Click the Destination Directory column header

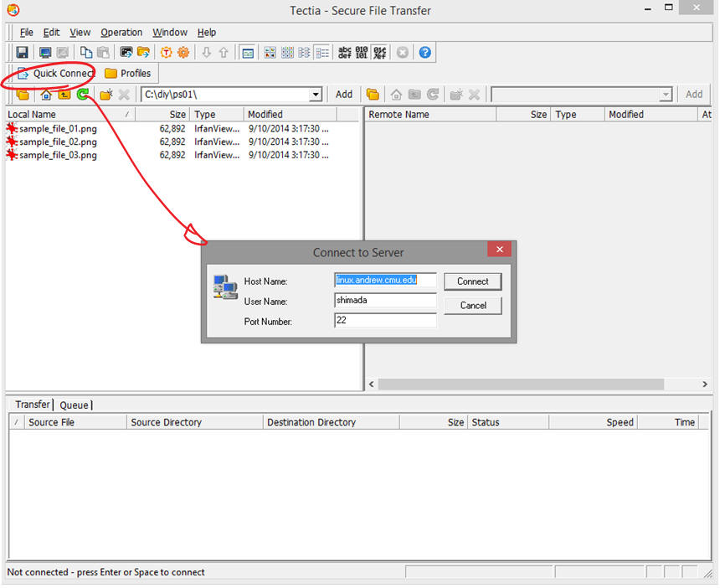point(332,422)
